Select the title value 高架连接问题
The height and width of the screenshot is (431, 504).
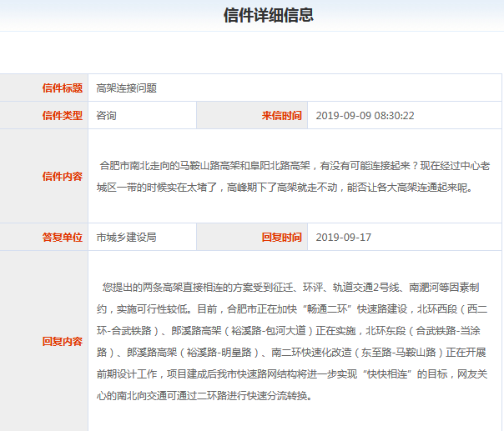pos(126,88)
